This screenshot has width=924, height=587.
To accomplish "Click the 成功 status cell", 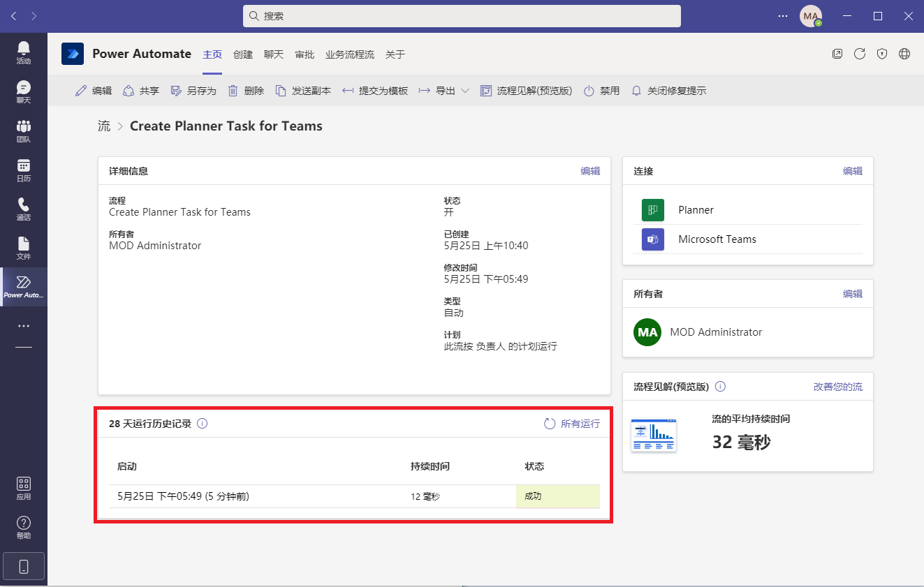I will 557,496.
